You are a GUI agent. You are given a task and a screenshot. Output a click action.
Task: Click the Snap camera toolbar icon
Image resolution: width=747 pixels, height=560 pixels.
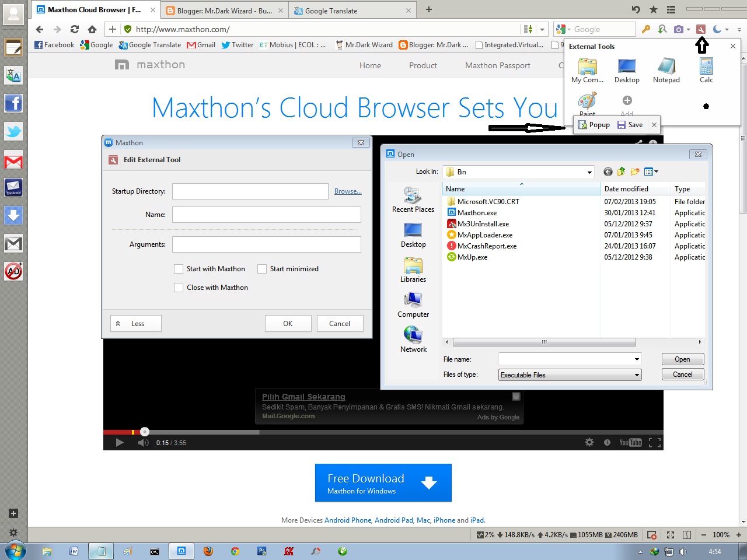pyautogui.click(x=678, y=29)
